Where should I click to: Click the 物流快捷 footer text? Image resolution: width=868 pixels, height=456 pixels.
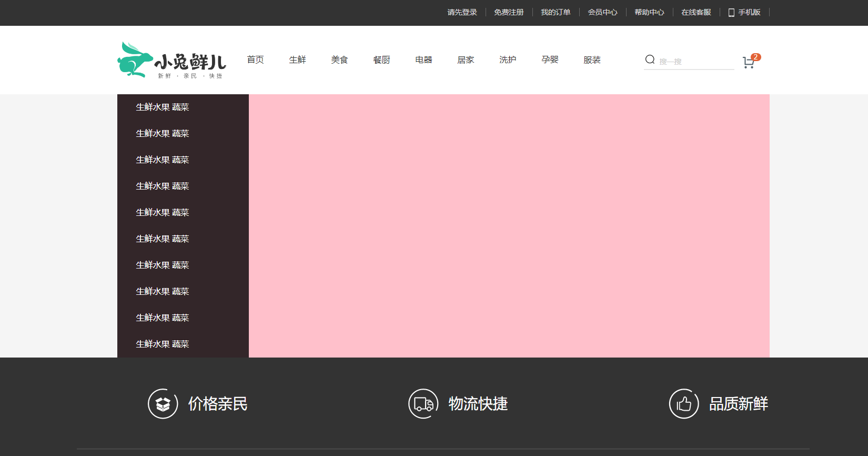478,404
